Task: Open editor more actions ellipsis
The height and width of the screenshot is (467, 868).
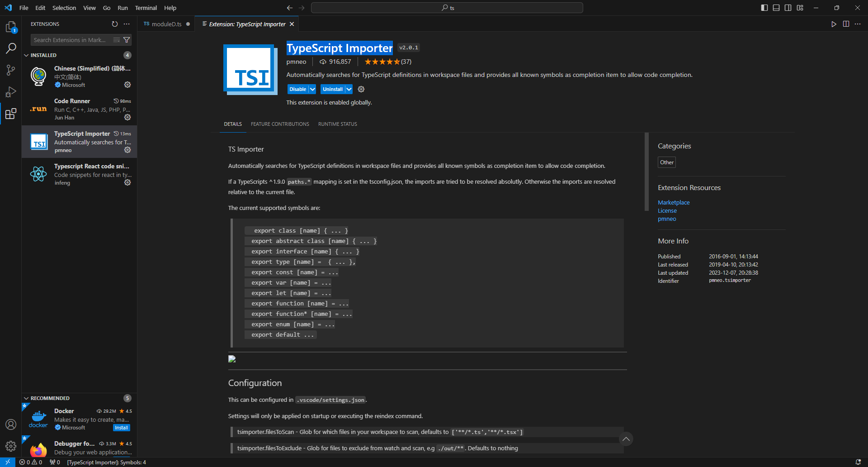Action: point(858,24)
